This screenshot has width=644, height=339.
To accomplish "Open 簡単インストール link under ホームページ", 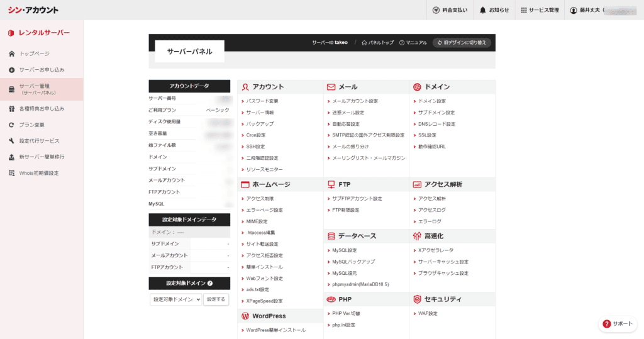I will click(x=265, y=267).
